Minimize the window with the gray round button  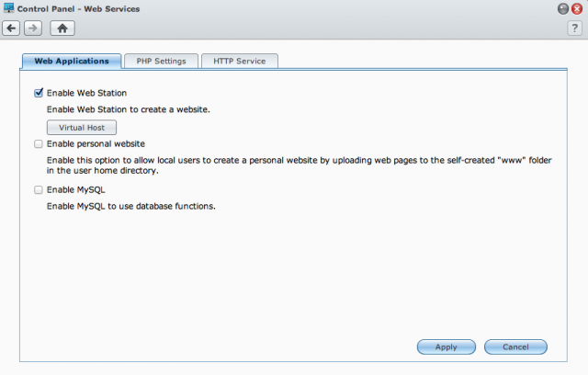coord(563,8)
